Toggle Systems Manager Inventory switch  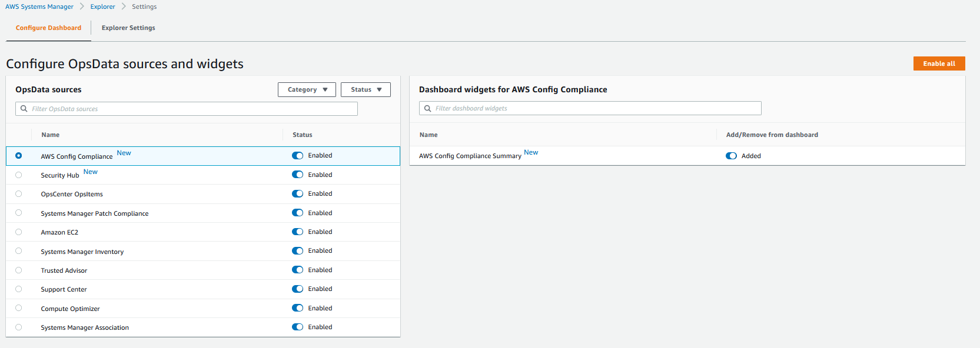pos(298,251)
